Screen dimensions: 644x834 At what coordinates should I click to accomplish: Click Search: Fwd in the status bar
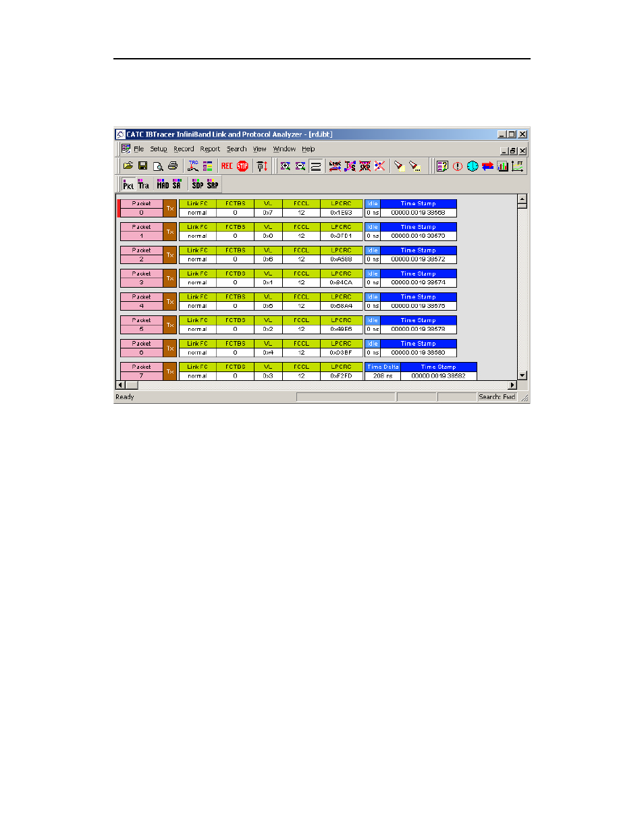click(497, 397)
